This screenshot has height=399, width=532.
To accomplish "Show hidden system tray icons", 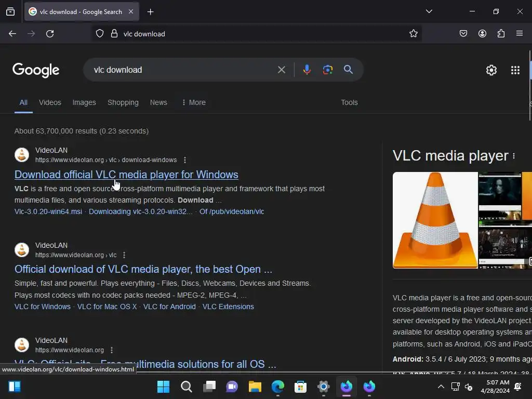I will (441, 387).
